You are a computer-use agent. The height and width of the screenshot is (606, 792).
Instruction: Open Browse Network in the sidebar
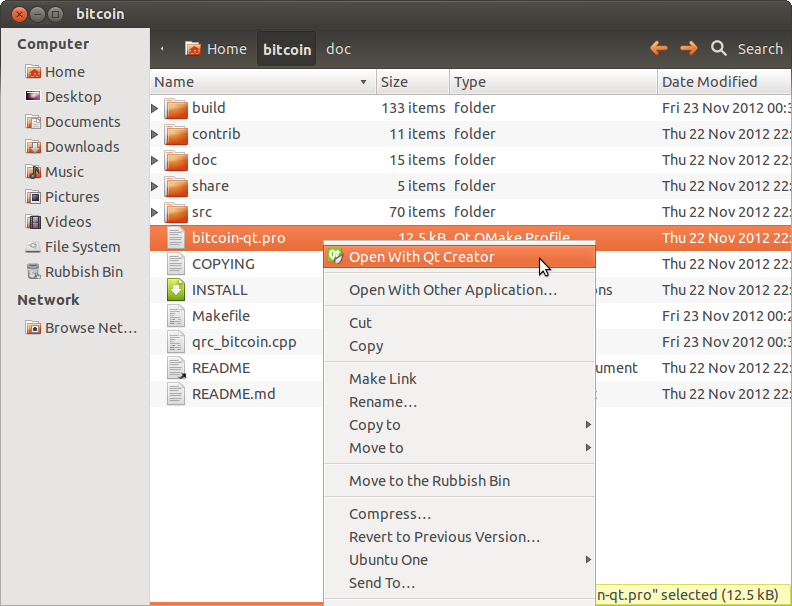tap(81, 328)
